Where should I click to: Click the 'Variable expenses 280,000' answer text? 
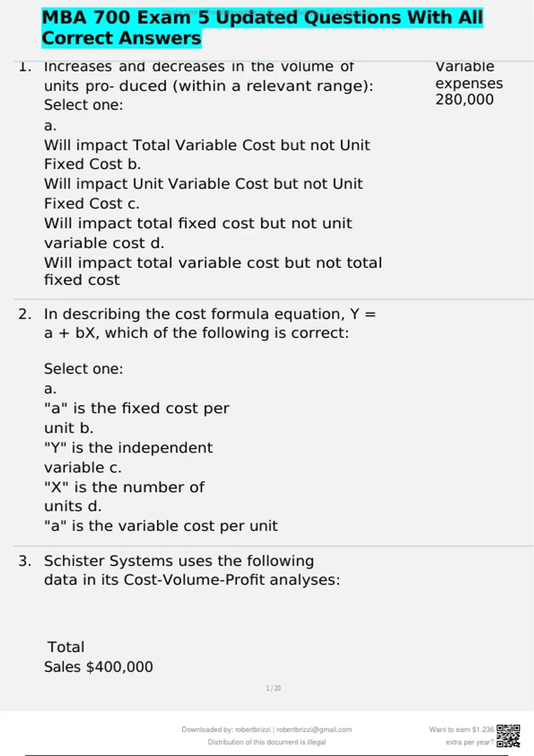coord(469,83)
